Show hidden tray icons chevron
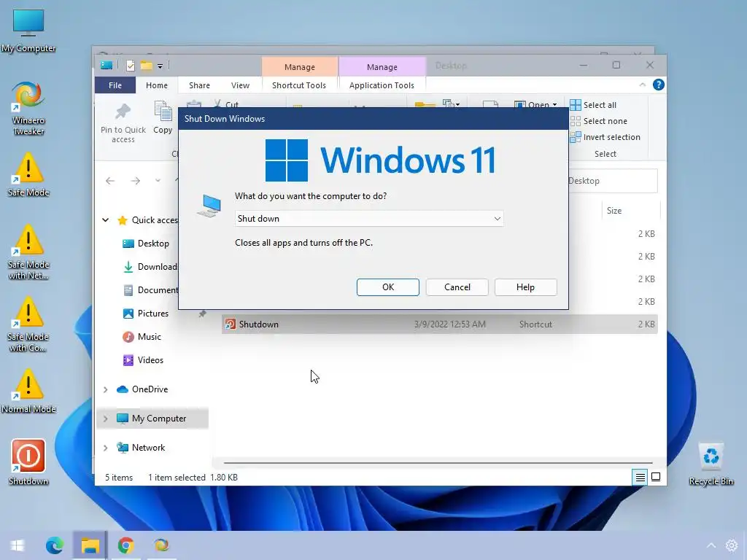The height and width of the screenshot is (560, 747). [x=711, y=545]
